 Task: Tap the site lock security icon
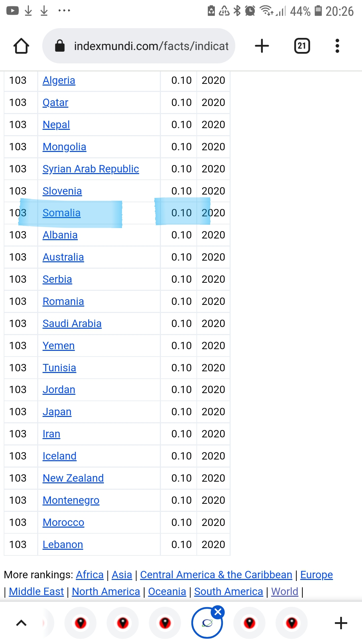60,46
